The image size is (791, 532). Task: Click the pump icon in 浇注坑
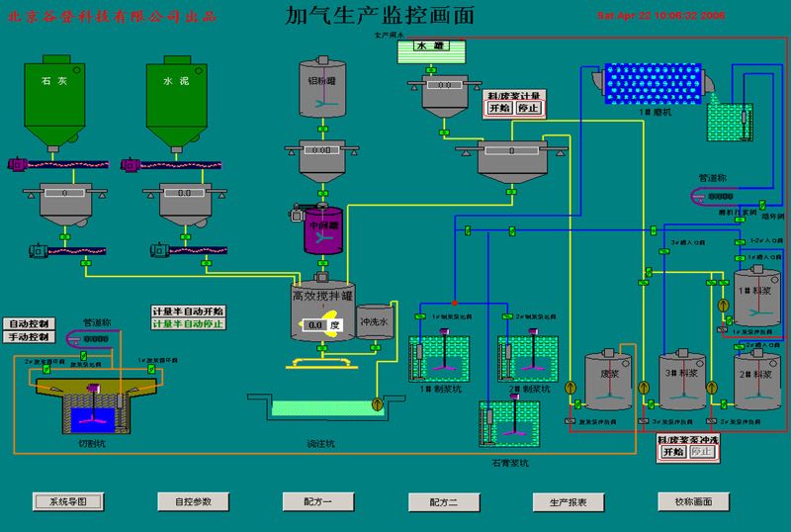pyautogui.click(x=376, y=403)
